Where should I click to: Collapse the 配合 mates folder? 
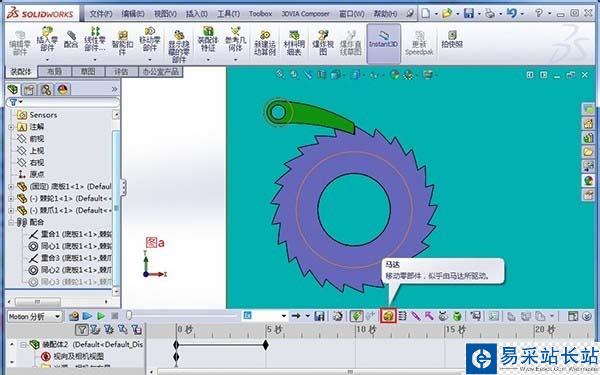click(x=11, y=222)
